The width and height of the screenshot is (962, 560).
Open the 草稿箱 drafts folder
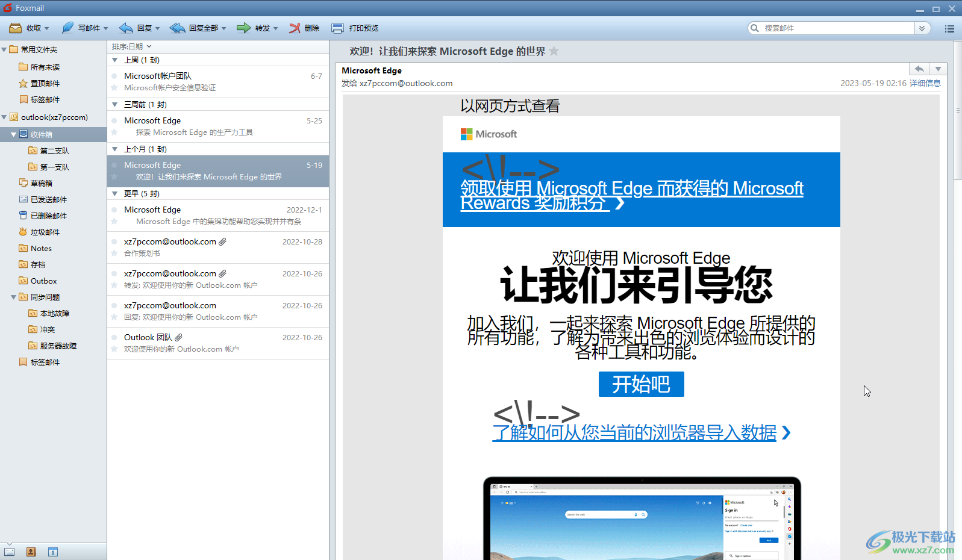click(x=36, y=183)
